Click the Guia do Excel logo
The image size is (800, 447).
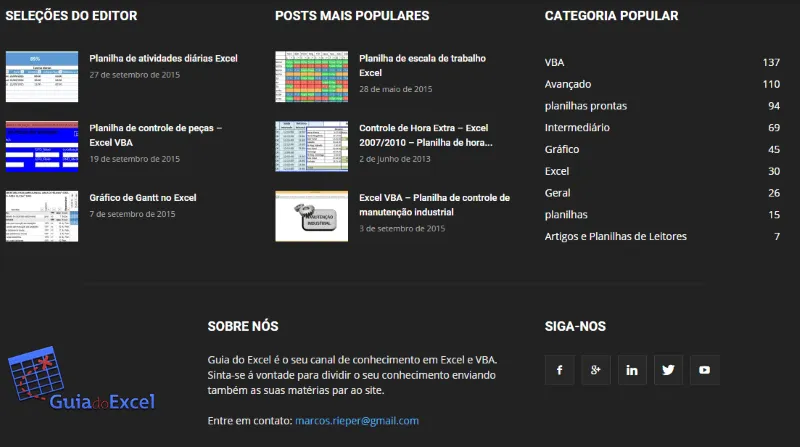pyautogui.click(x=81, y=379)
